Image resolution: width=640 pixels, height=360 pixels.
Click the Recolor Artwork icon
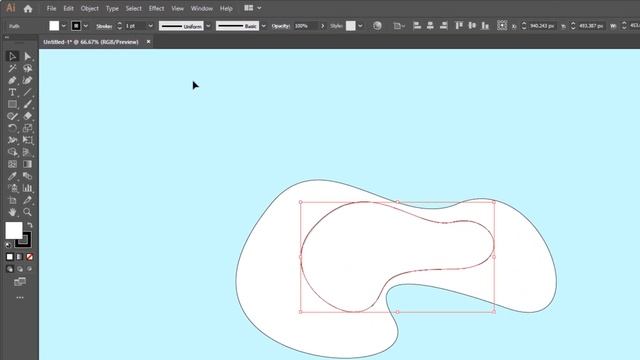click(378, 26)
